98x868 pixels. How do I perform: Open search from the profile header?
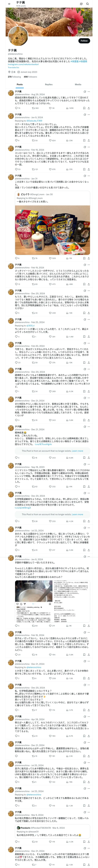click(88, 4)
